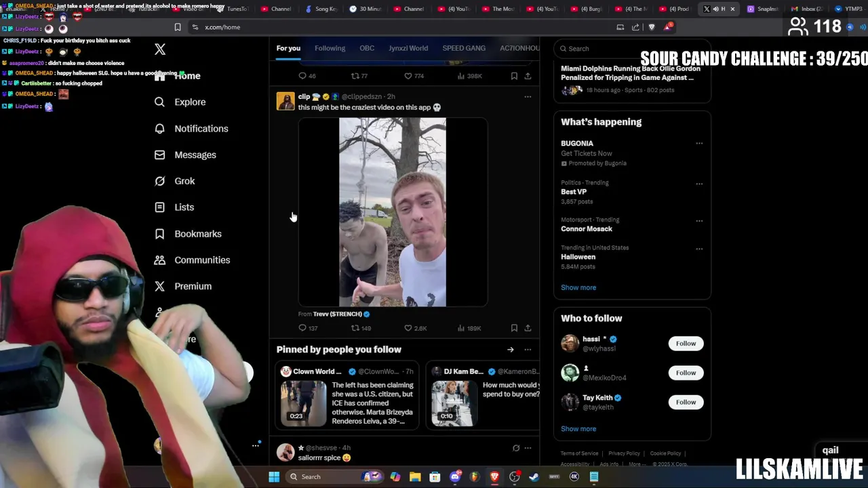
Task: Switch to the Following tab
Action: pyautogui.click(x=330, y=48)
